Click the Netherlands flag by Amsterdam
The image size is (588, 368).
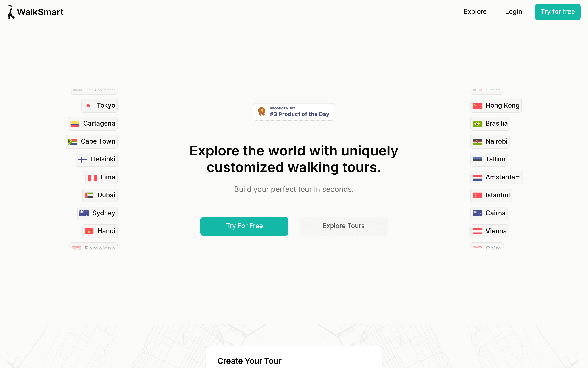pos(477,177)
